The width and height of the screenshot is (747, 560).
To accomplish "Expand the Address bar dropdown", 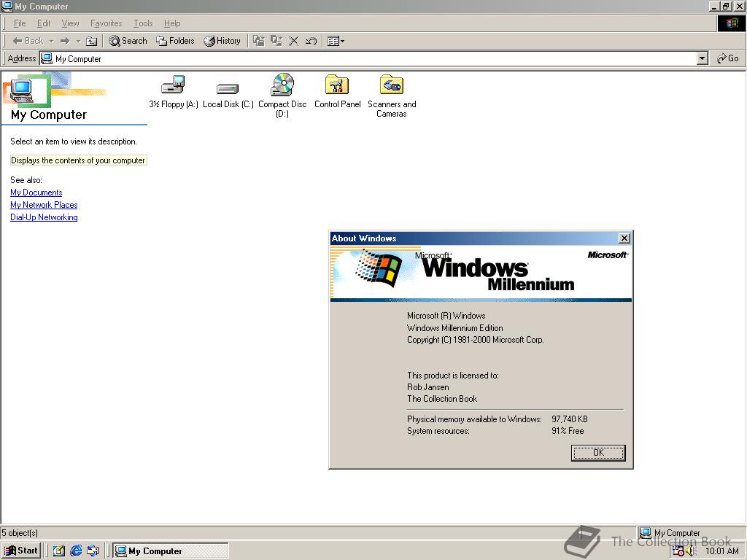I will [702, 58].
